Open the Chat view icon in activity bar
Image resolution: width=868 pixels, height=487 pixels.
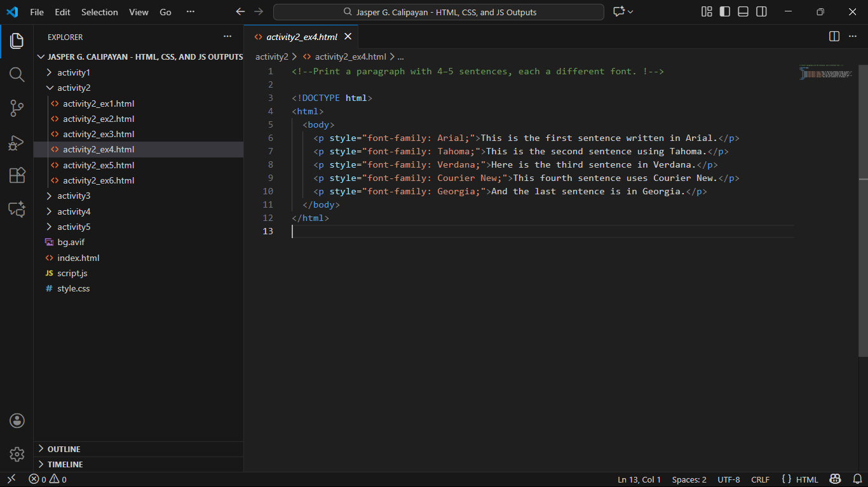(x=17, y=209)
